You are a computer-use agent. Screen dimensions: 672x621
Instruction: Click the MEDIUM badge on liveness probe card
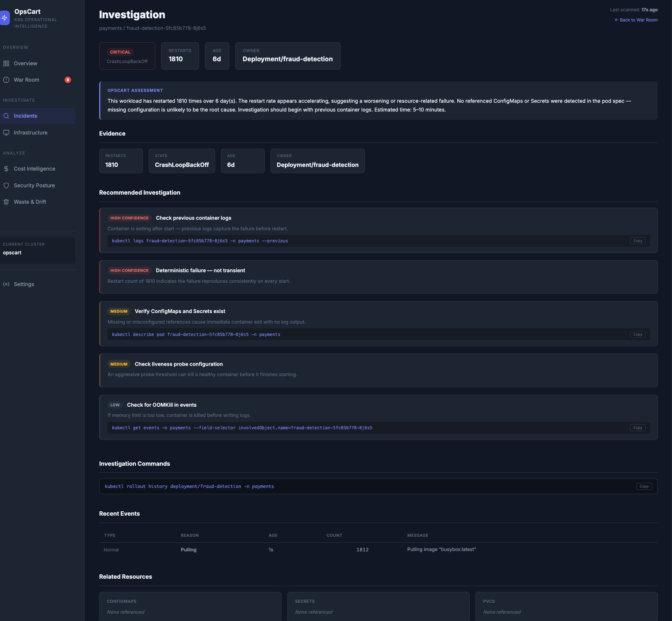(x=119, y=364)
